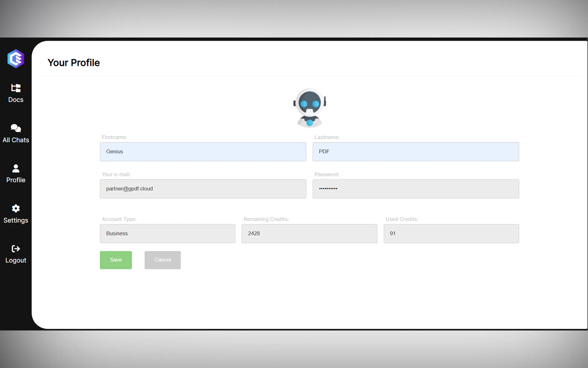Click the Profile person icon
Image resolution: width=588 pixels, height=368 pixels.
click(16, 168)
